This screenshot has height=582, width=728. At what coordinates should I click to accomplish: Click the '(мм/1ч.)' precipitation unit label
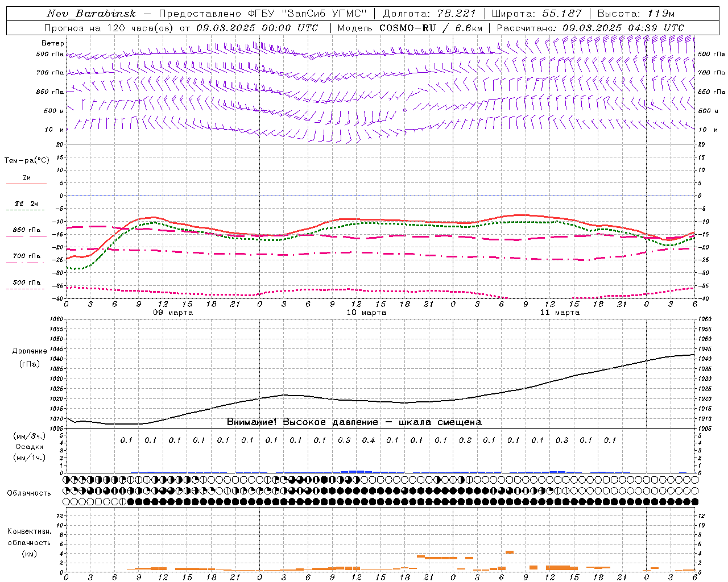pos(29,458)
